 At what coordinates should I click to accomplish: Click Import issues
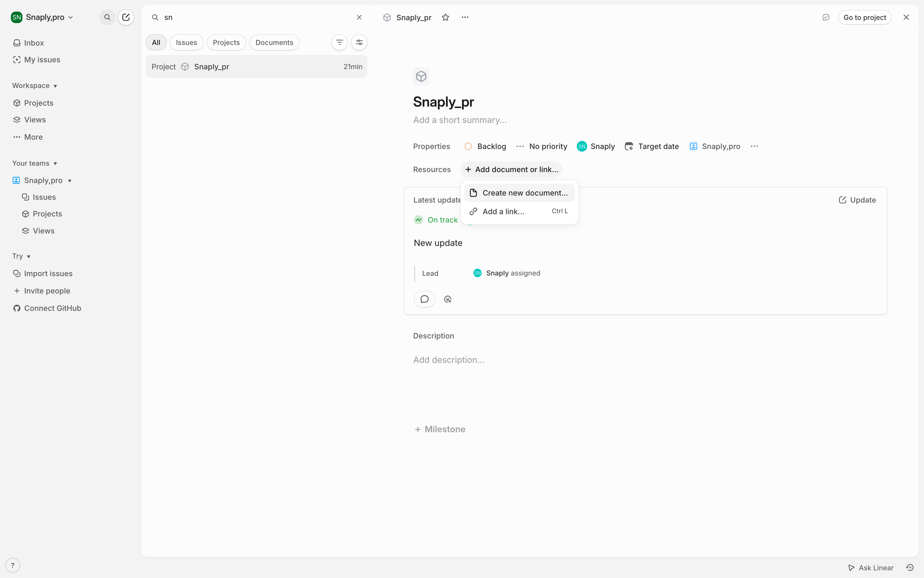click(43, 273)
